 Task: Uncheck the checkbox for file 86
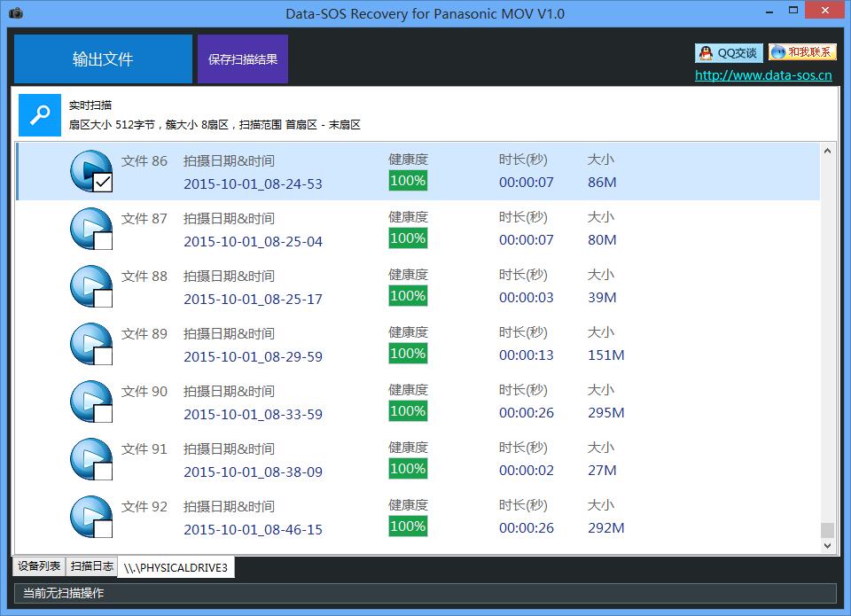(x=103, y=183)
